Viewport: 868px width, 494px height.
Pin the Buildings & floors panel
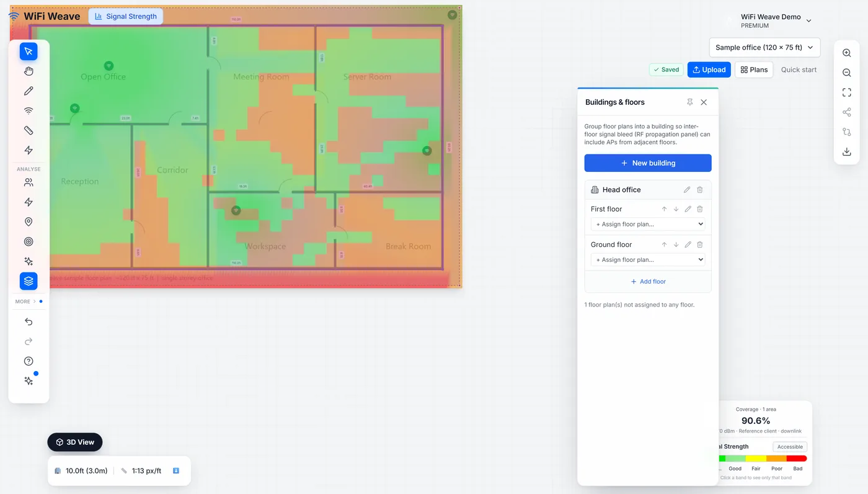click(x=690, y=102)
